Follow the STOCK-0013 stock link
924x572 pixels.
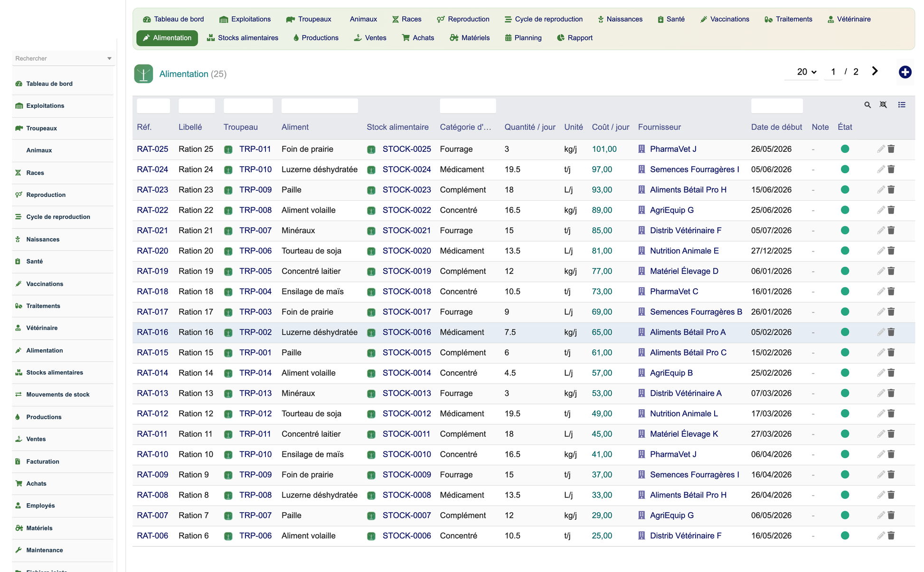(x=407, y=393)
